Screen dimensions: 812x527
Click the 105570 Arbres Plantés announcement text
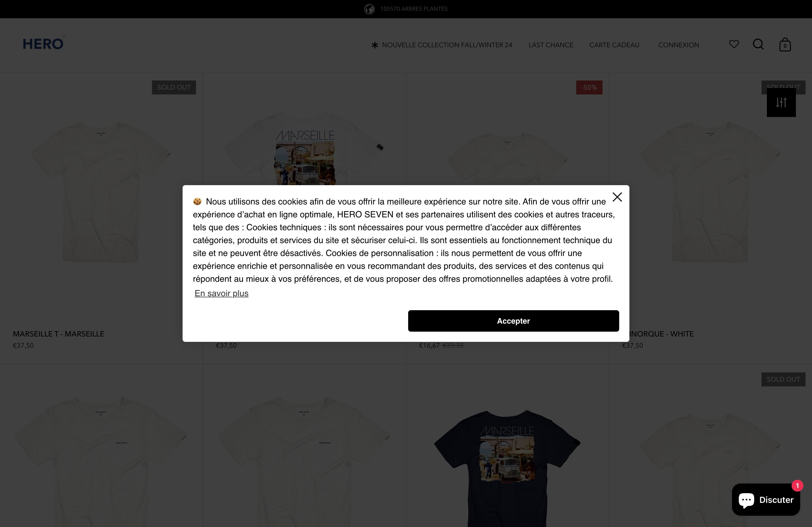pos(414,9)
